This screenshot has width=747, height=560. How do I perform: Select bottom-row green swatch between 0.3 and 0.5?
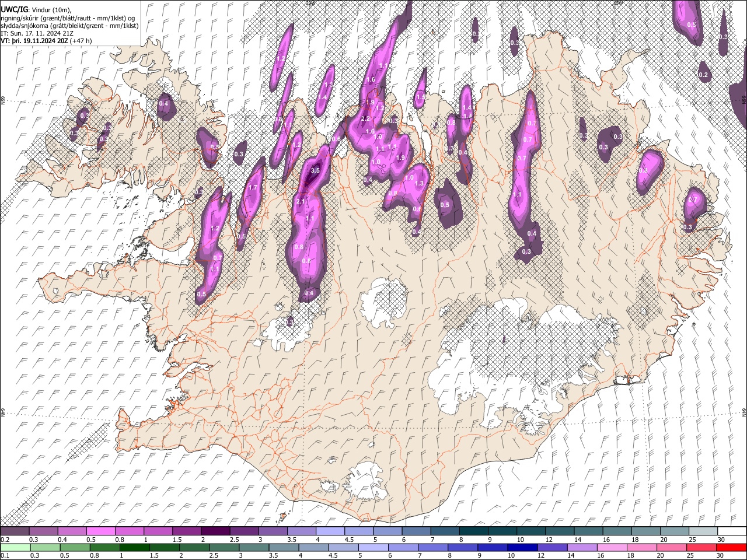45,547
